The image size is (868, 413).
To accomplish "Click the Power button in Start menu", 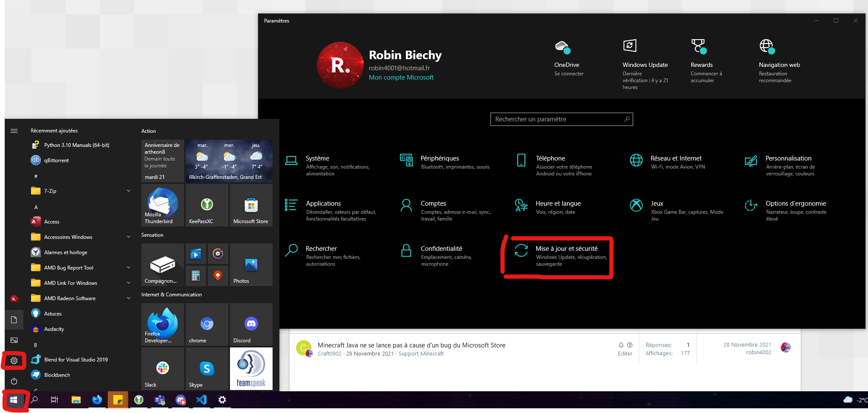I will tap(14, 381).
